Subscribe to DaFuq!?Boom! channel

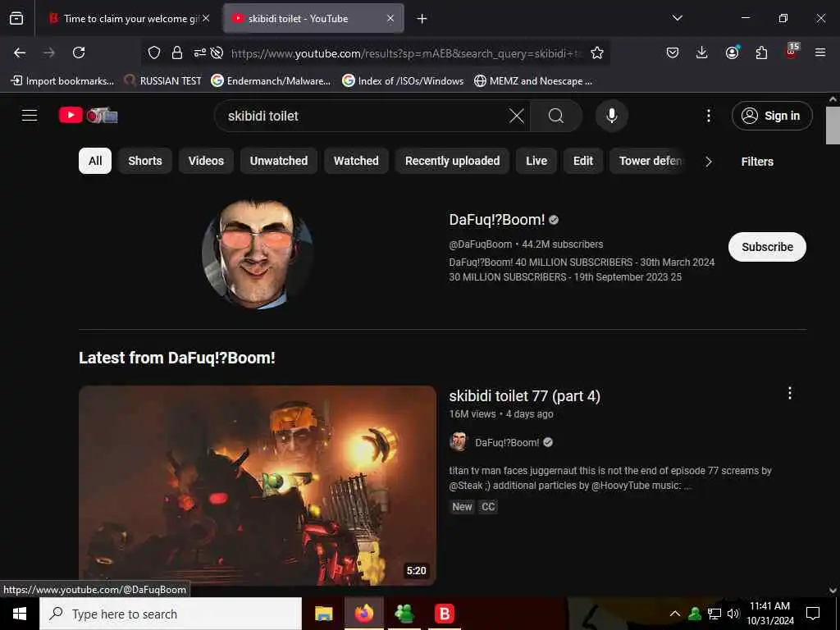pos(767,247)
